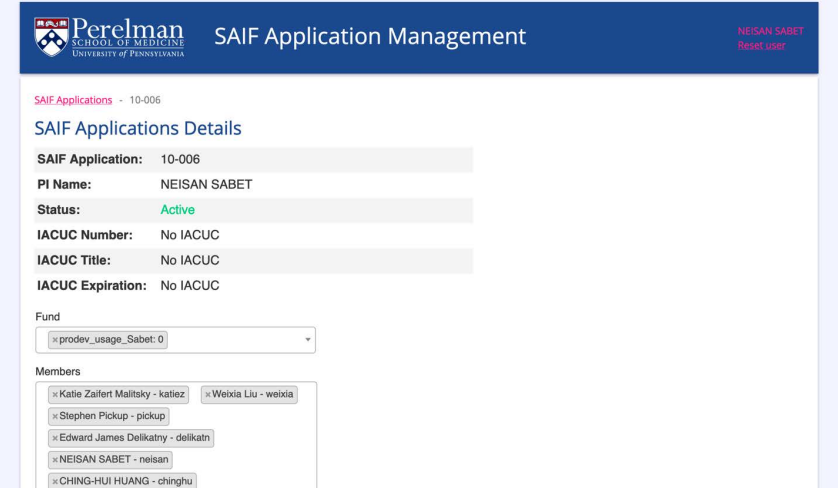Viewport: 838px width, 490px height.
Task: Click the prodev_usage_Sabet: 0 tag text
Action: [111, 340]
